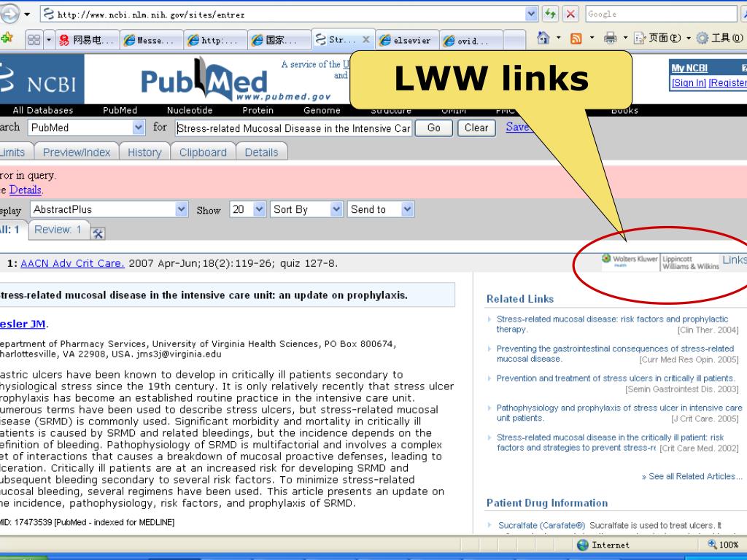Switch to the ovid browser tab
The image size is (747, 560).
471,41
